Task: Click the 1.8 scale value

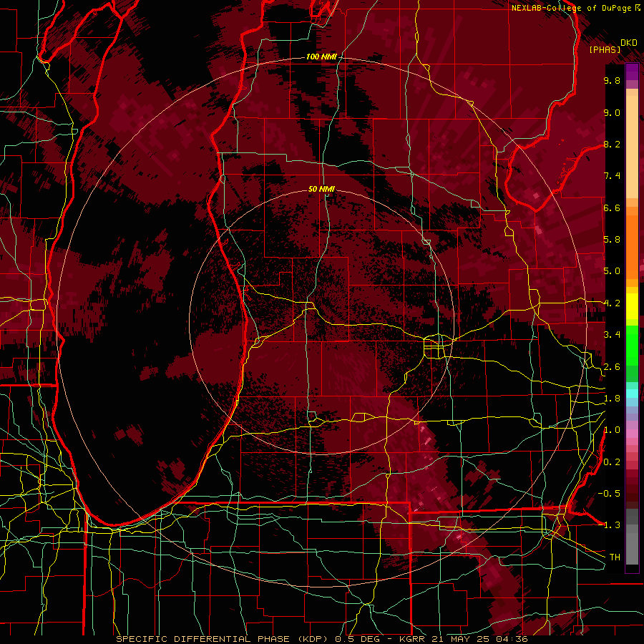Action: pyautogui.click(x=612, y=399)
